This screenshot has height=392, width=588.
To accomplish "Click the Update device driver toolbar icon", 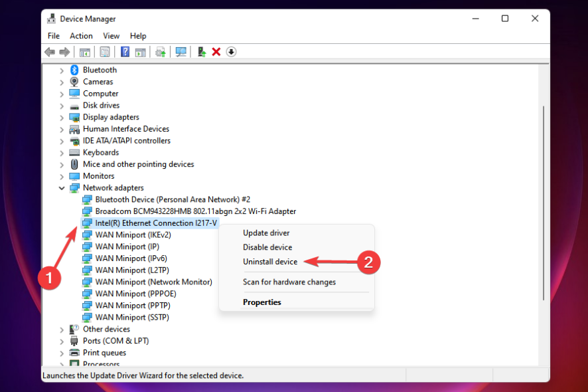I will [x=160, y=51].
